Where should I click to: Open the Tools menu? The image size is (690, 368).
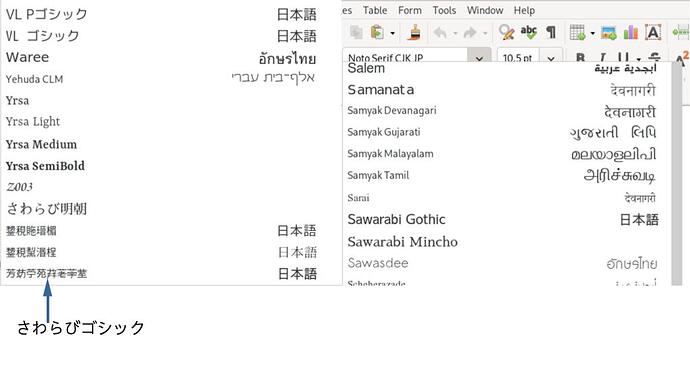point(444,10)
